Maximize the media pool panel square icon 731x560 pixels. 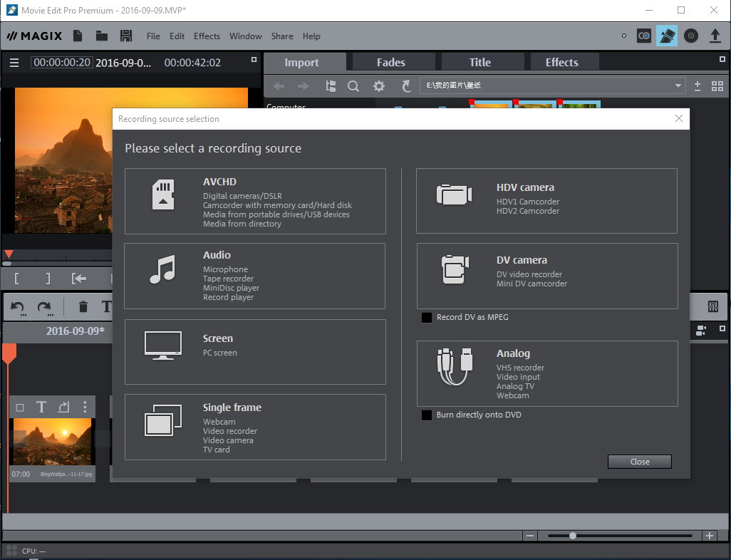pos(722,59)
